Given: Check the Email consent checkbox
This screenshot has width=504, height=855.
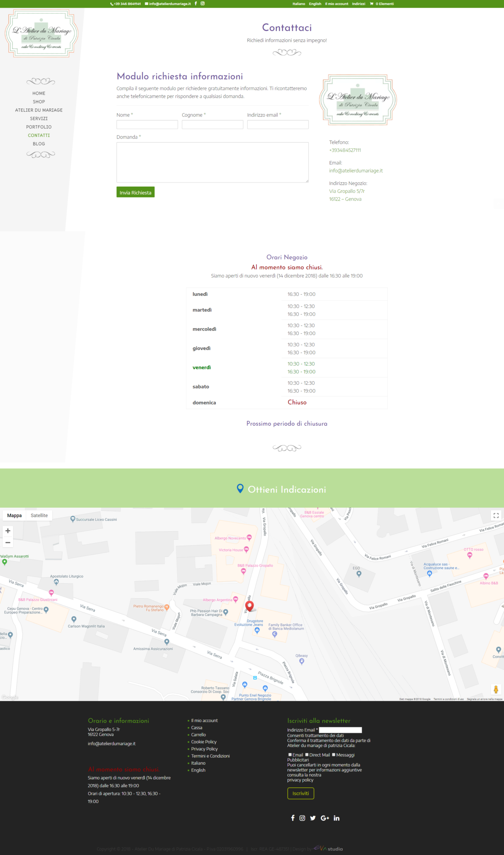Looking at the screenshot, I should [290, 755].
